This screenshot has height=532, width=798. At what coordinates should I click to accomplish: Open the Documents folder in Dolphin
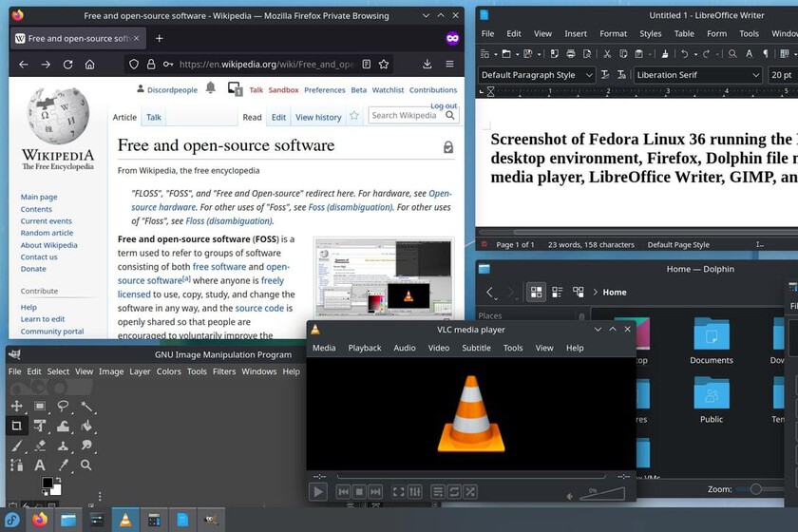(x=712, y=341)
